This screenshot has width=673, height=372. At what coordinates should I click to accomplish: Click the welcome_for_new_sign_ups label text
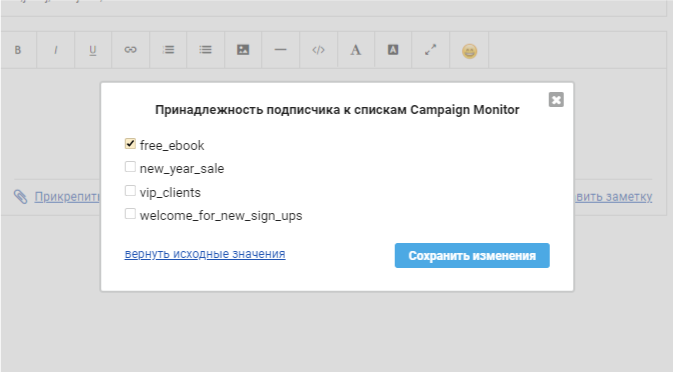[221, 215]
